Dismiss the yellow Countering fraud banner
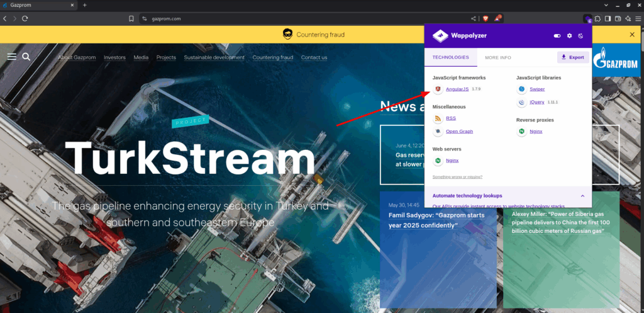The image size is (644, 313). [632, 35]
